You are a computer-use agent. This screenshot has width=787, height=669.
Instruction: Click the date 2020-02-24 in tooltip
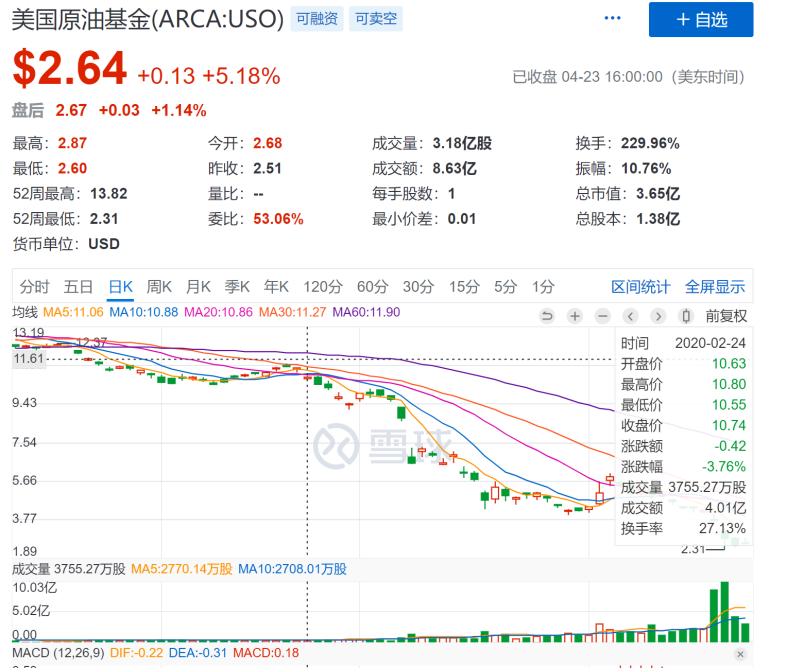(x=710, y=343)
